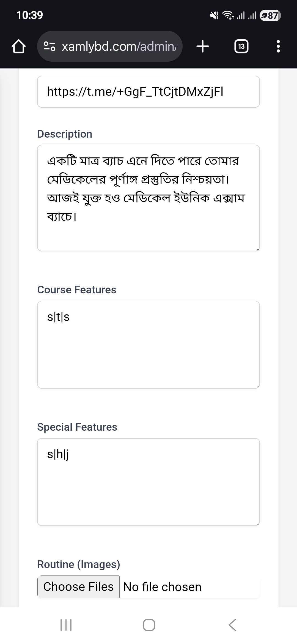The height and width of the screenshot is (644, 297).
Task: Tap the muted sound status icon
Action: click(214, 15)
